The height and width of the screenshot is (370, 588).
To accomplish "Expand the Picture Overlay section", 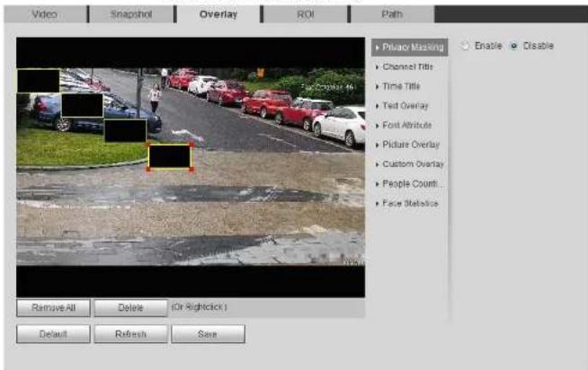I will (411, 145).
